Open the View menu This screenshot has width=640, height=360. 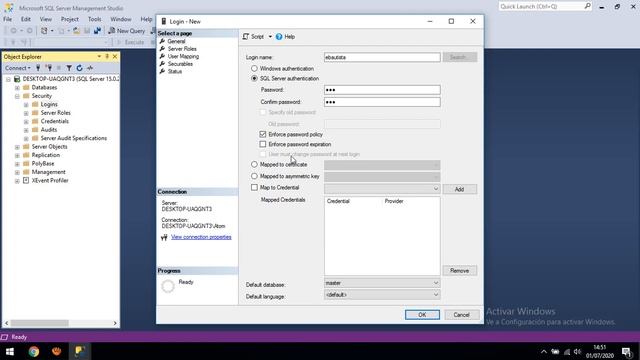[x=46, y=19]
